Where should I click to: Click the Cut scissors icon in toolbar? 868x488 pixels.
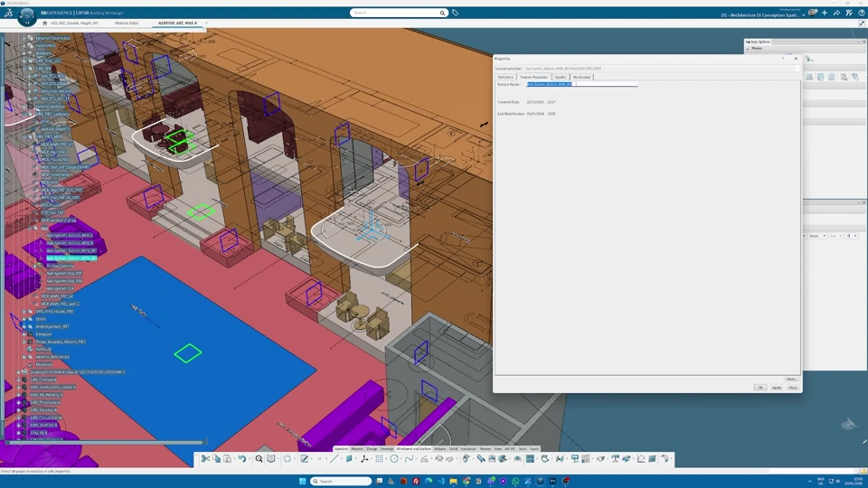[x=205, y=459]
